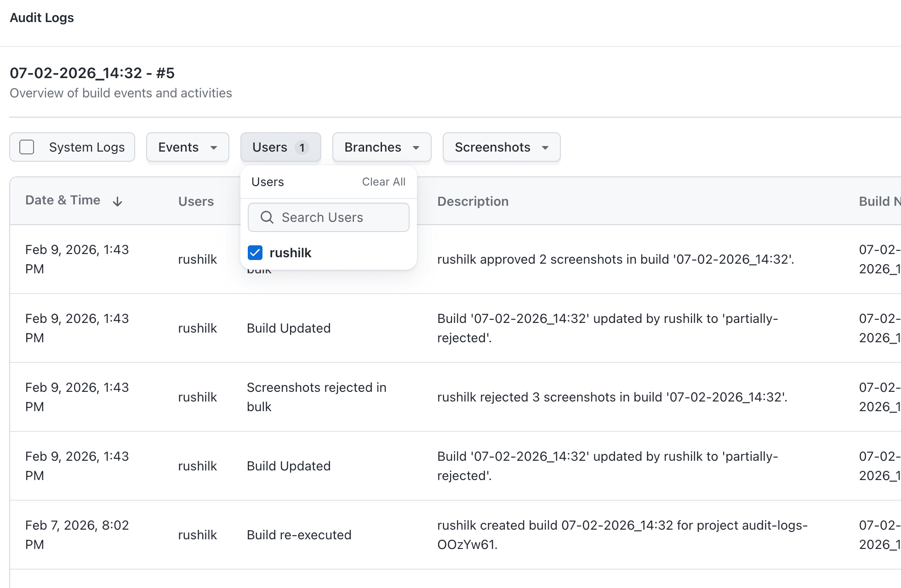Click the Users filter count badge
This screenshot has width=901, height=588.
(x=302, y=147)
